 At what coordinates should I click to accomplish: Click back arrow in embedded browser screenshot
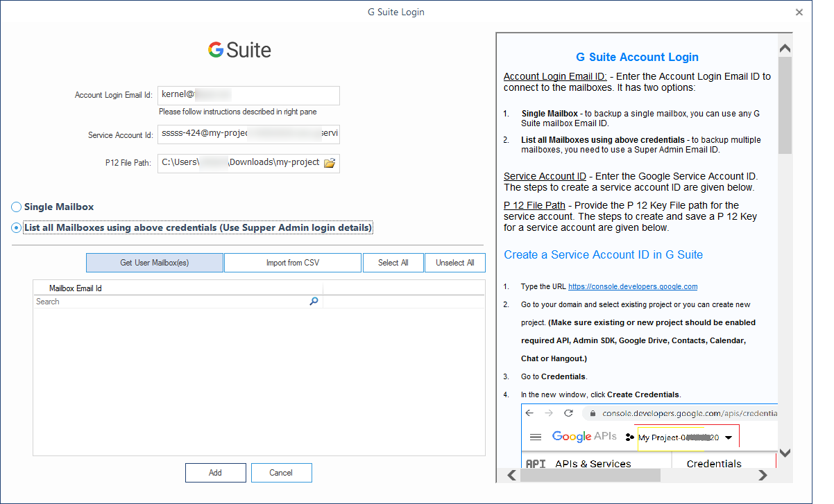pyautogui.click(x=530, y=413)
